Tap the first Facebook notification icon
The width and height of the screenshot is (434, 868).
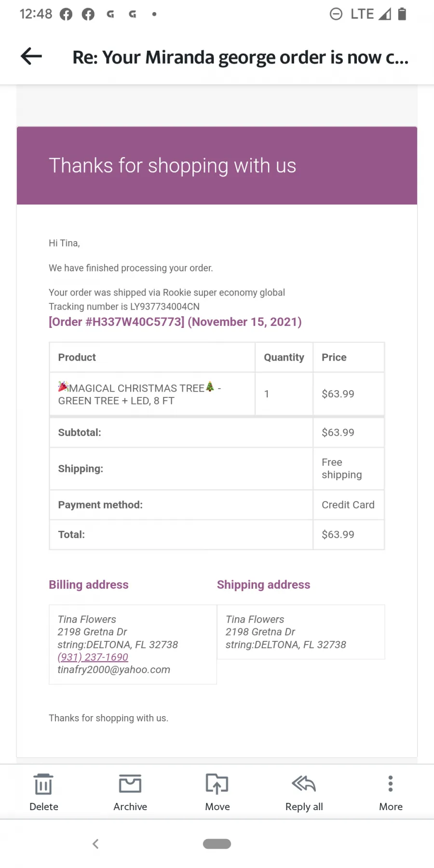click(x=66, y=14)
